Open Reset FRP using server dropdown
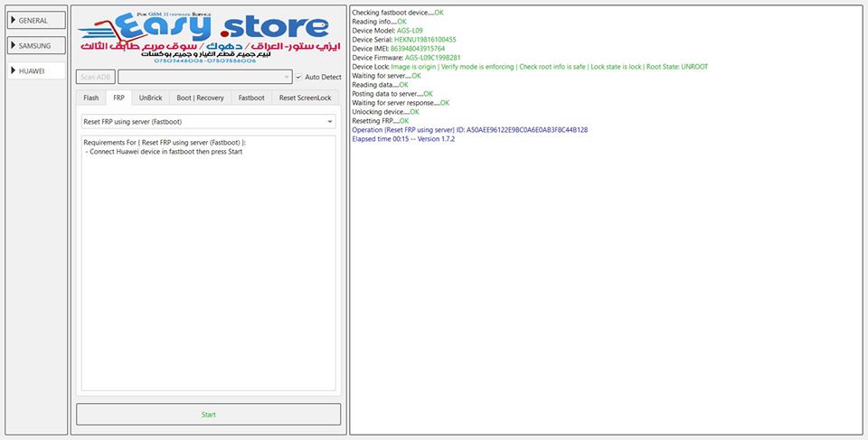The image size is (868, 440). pos(208,122)
